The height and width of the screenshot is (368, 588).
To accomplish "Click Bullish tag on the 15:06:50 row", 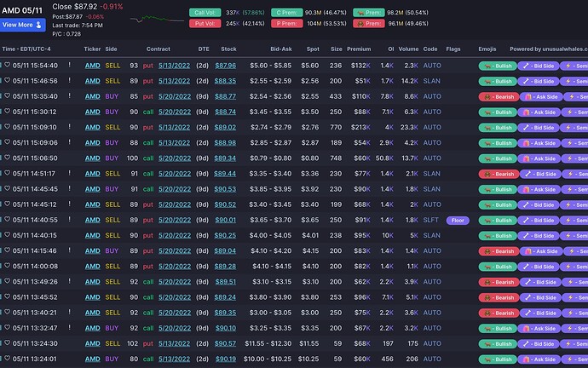I will coord(498,158).
